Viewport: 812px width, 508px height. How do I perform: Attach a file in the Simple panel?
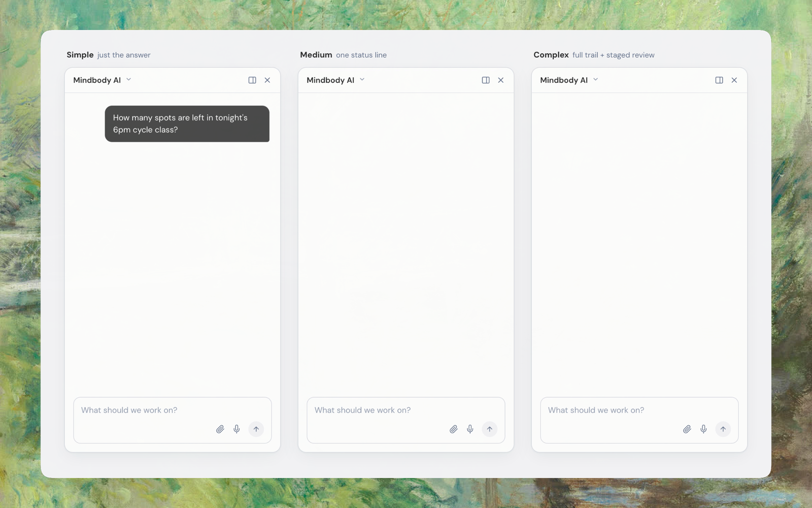tap(220, 429)
